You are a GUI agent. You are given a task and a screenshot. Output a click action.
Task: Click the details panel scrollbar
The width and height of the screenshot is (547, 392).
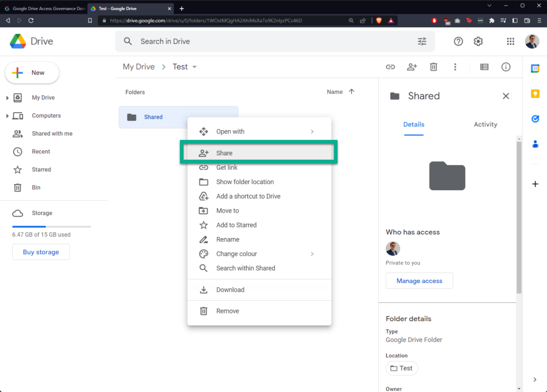519,217
